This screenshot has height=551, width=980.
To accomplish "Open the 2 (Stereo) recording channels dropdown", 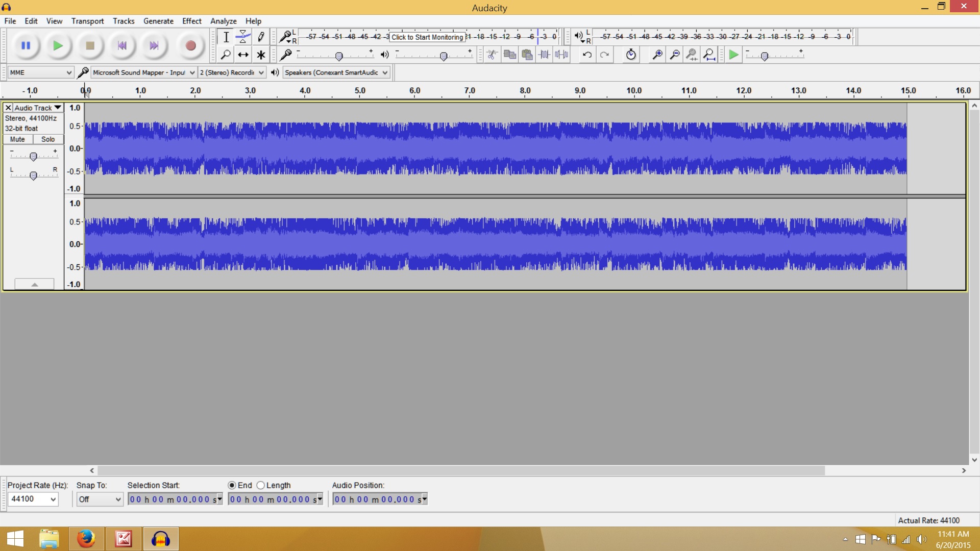I will [x=232, y=72].
